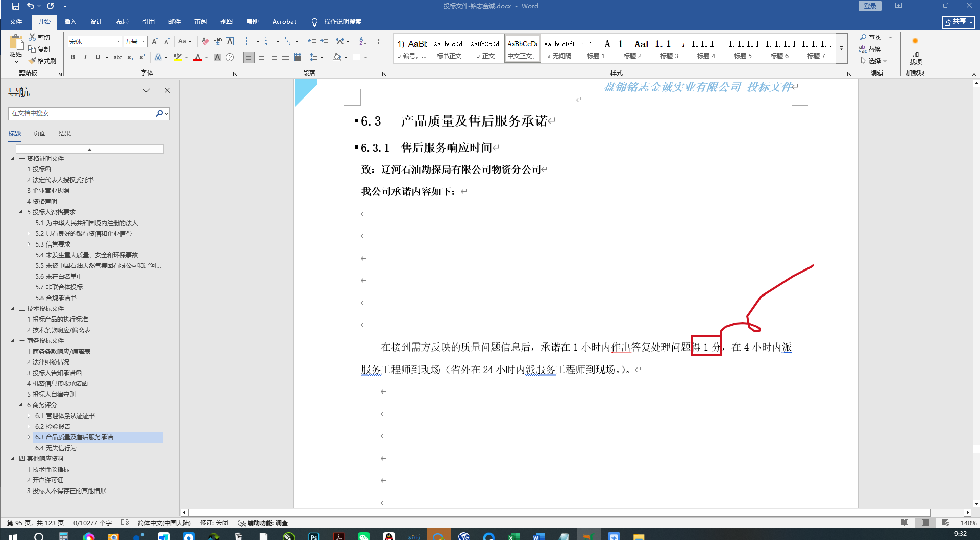Screen dimensions: 980x540
Task: Expand 5.2 具有良好的银行资信和企业信誉 heading
Action: tap(29, 233)
